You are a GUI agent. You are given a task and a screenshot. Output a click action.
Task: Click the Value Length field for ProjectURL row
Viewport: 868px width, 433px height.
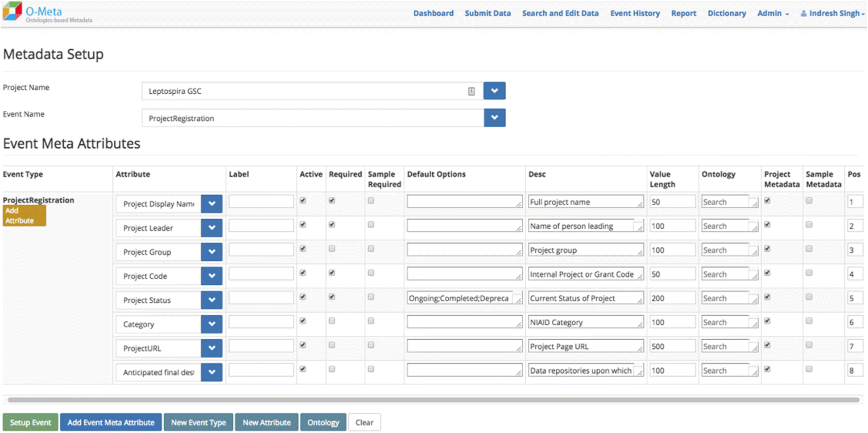pyautogui.click(x=672, y=346)
